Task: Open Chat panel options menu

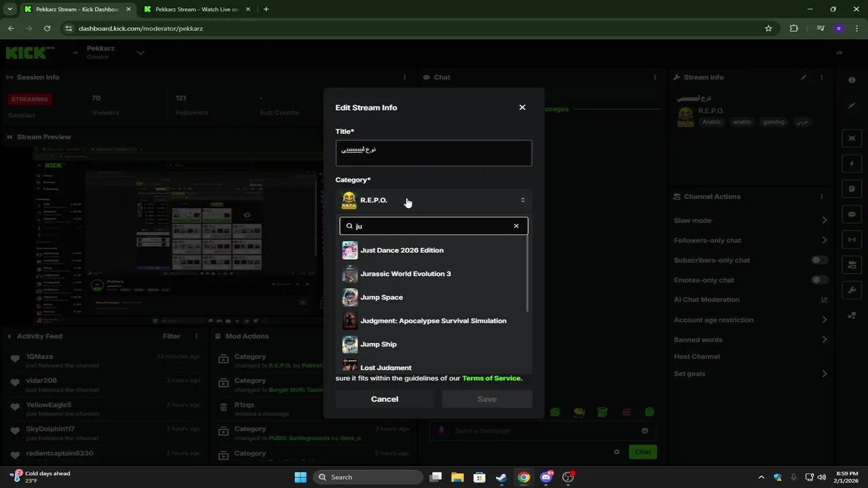Action: point(656,77)
